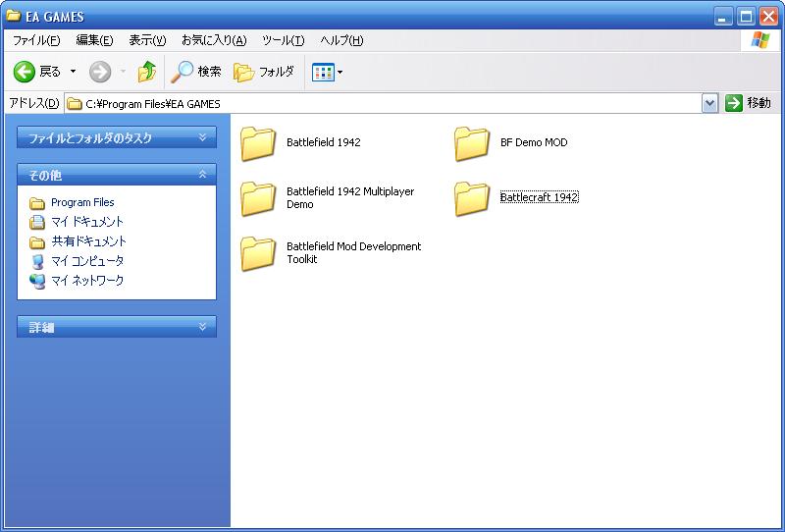Open the マイ ネットワーク link
The width and height of the screenshot is (785, 532).
(87, 281)
